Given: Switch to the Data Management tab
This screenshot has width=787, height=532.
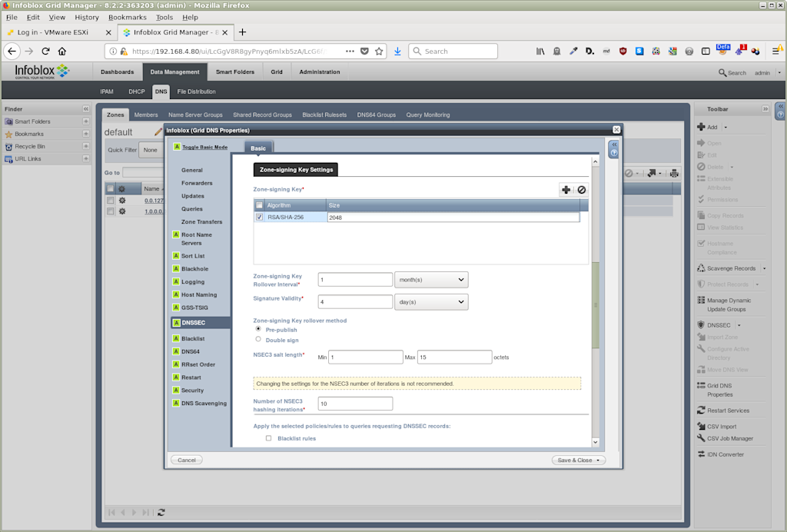Looking at the screenshot, I should pyautogui.click(x=174, y=71).
